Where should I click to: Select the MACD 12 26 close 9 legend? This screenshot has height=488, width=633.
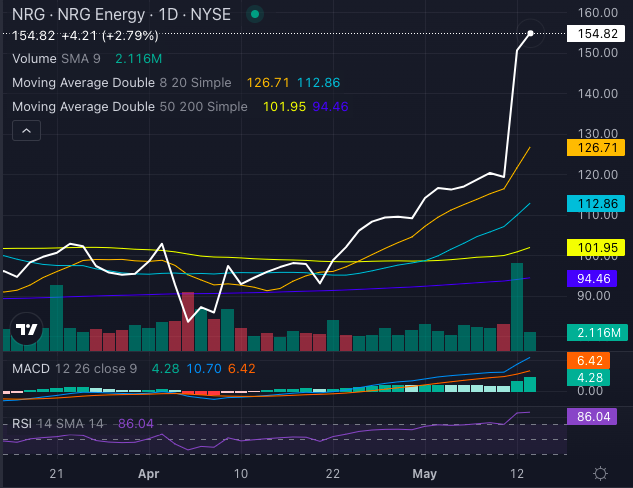[75, 369]
